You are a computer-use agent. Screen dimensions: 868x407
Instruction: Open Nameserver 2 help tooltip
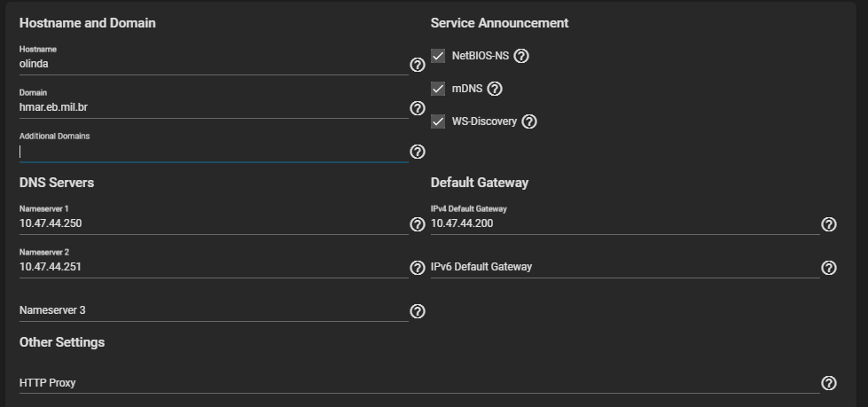click(418, 268)
